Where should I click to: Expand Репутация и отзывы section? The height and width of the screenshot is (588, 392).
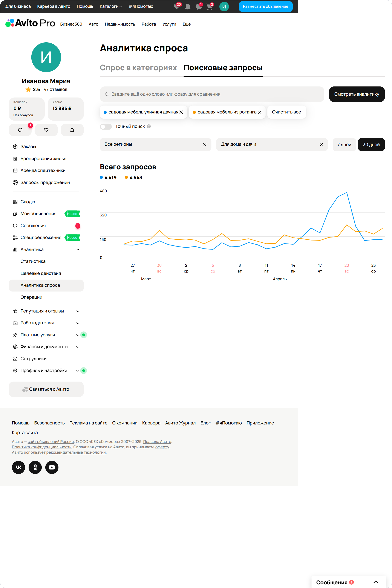pyautogui.click(x=78, y=311)
